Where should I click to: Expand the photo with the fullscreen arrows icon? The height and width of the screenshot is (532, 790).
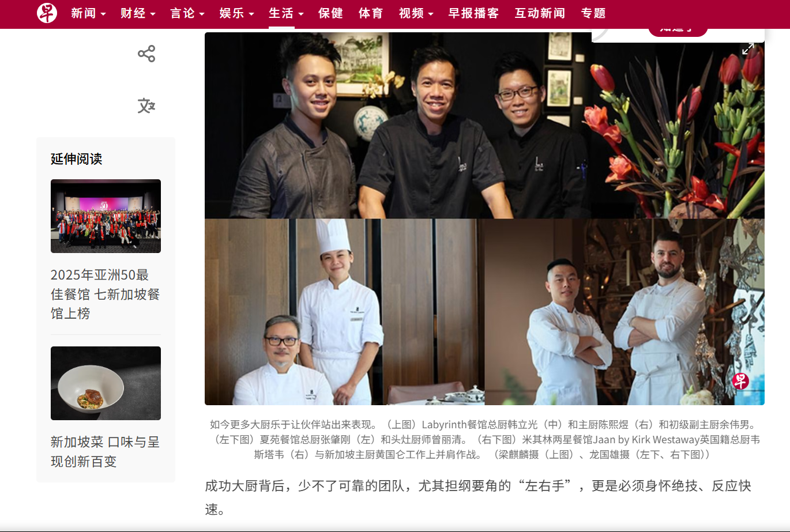pyautogui.click(x=748, y=49)
